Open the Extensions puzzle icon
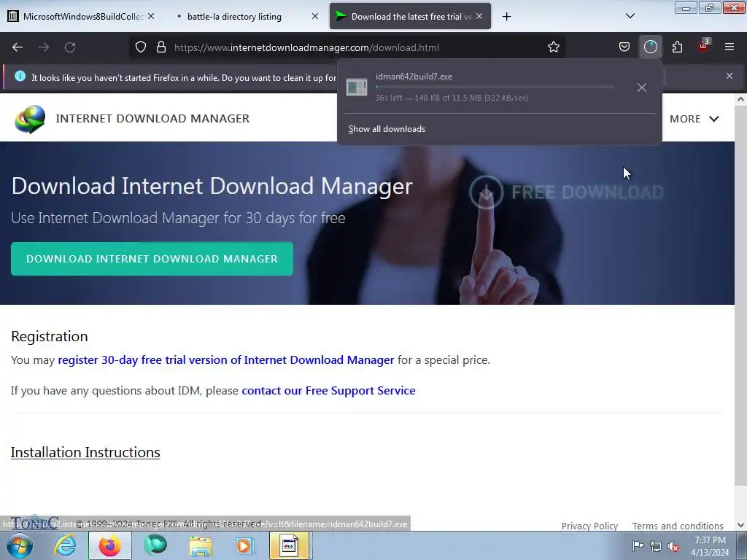The height and width of the screenshot is (560, 747). click(x=677, y=47)
